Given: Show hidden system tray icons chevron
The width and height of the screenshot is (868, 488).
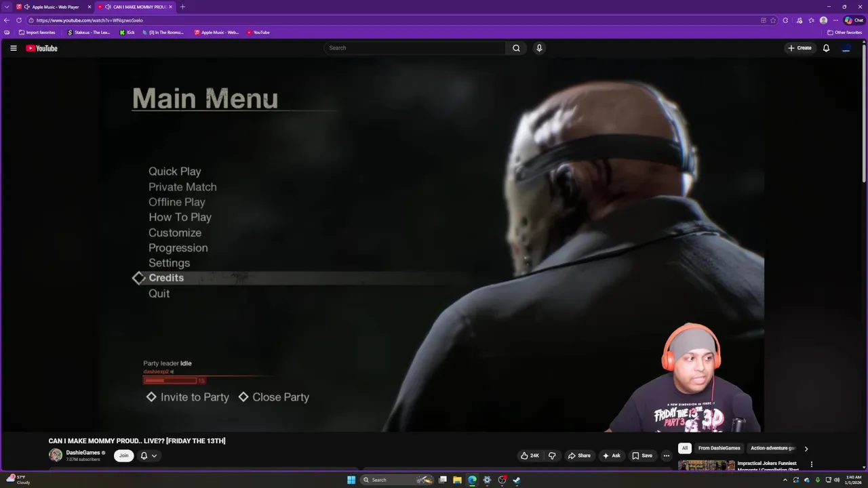Looking at the screenshot, I should click(x=785, y=480).
